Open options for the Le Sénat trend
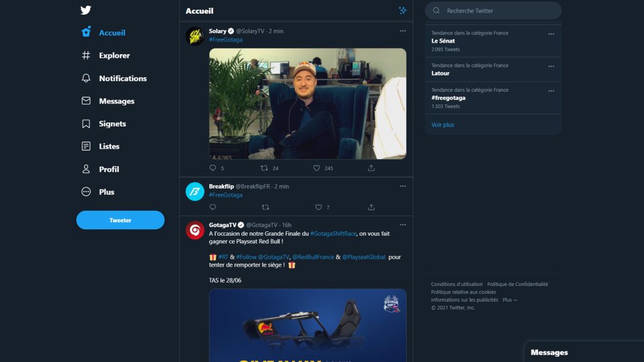The height and width of the screenshot is (362, 644). (x=552, y=35)
